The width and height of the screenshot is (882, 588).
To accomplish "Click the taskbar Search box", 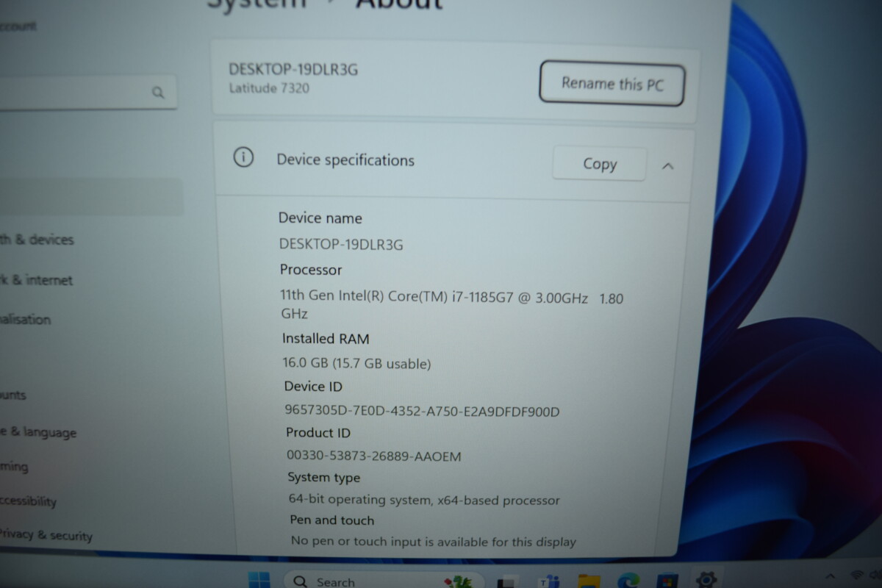I will 384,581.
